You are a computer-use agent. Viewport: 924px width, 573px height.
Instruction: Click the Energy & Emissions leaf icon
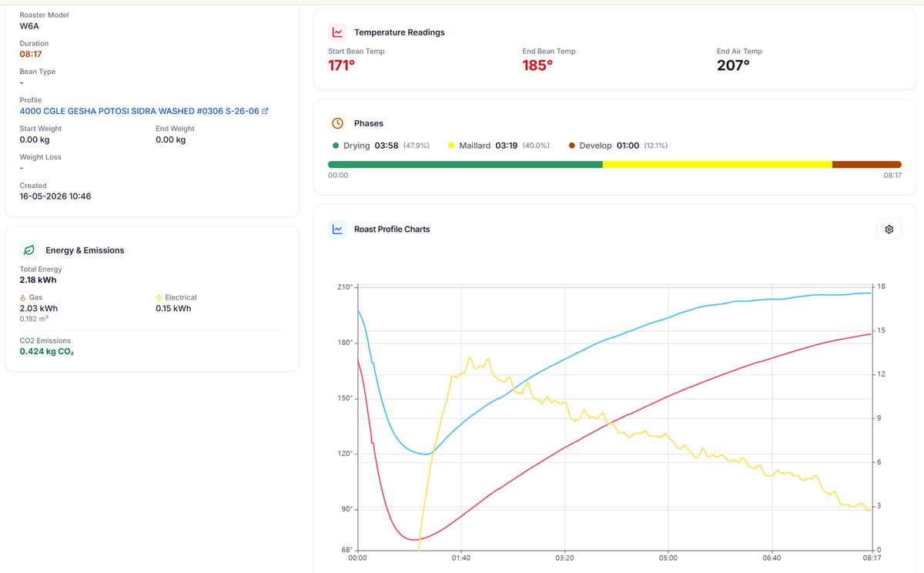[28, 250]
